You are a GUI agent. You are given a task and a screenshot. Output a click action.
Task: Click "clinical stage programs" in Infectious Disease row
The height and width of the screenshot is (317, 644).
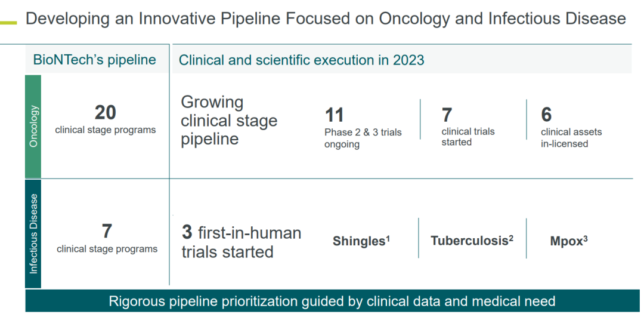tap(107, 249)
